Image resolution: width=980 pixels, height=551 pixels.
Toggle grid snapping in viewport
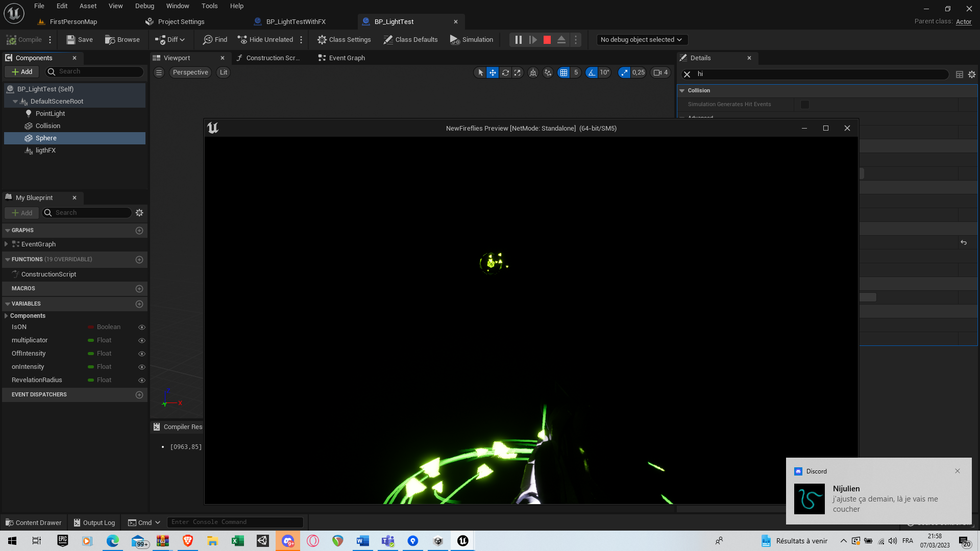click(x=563, y=72)
